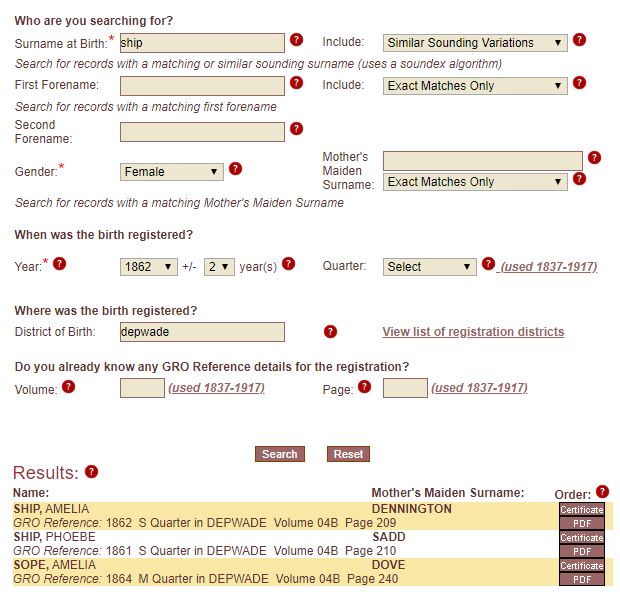Open the plus-minus years range dropdown
Screen dimensions: 620x597
click(219, 267)
